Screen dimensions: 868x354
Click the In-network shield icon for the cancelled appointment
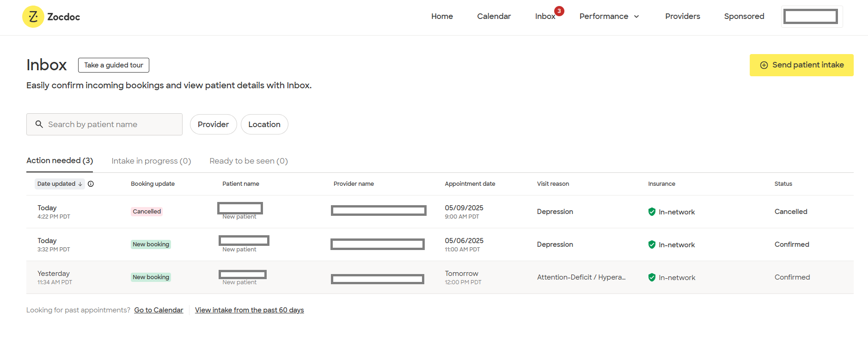click(652, 212)
